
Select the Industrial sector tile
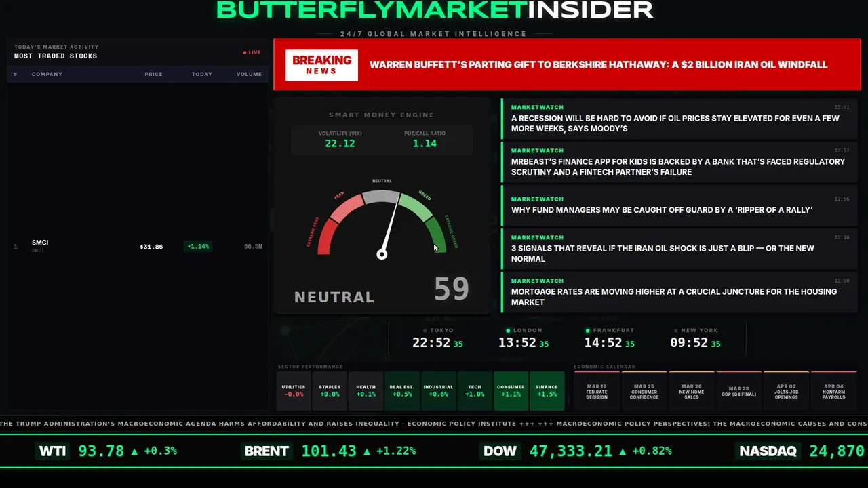(438, 390)
